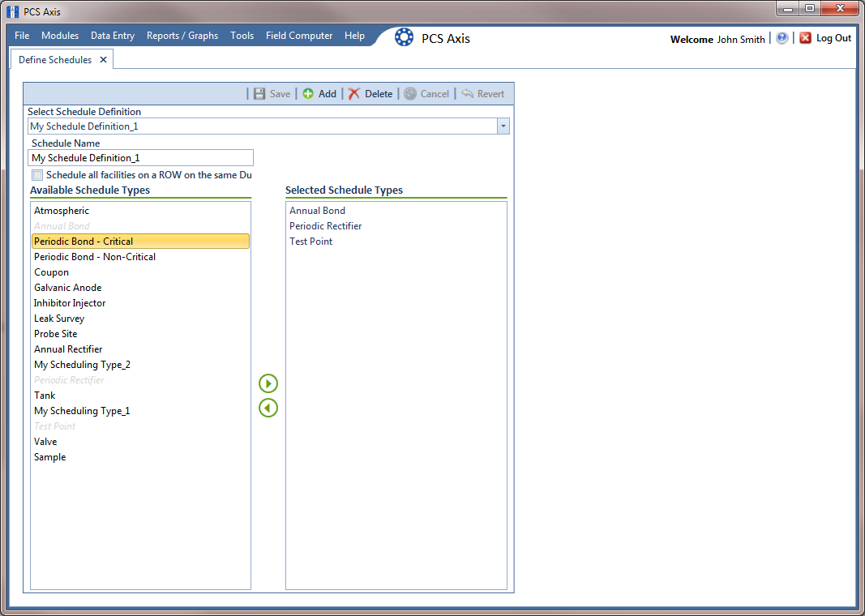Screen dimensions: 865x616
Task: Open the Reports / Graphs menu
Action: coord(182,36)
